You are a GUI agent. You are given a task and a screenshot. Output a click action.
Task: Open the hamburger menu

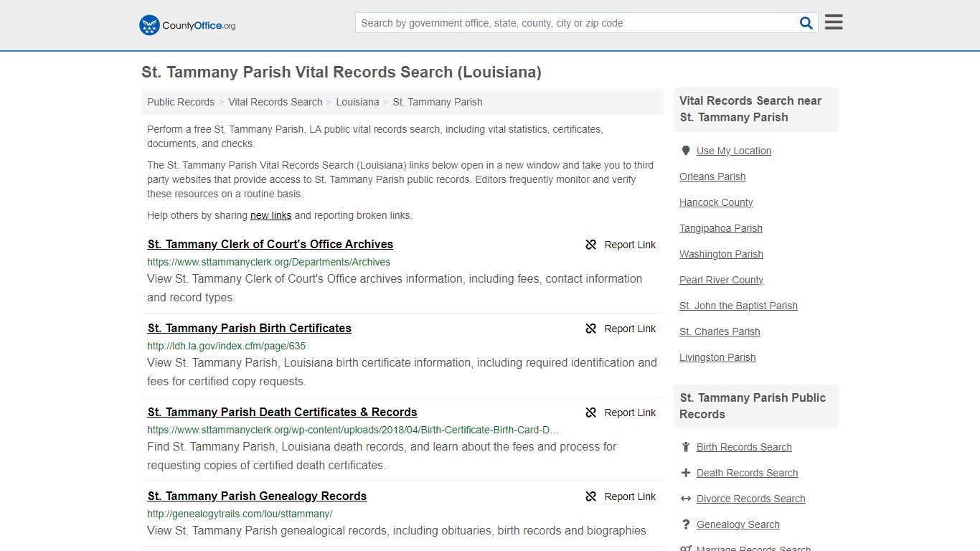click(834, 22)
